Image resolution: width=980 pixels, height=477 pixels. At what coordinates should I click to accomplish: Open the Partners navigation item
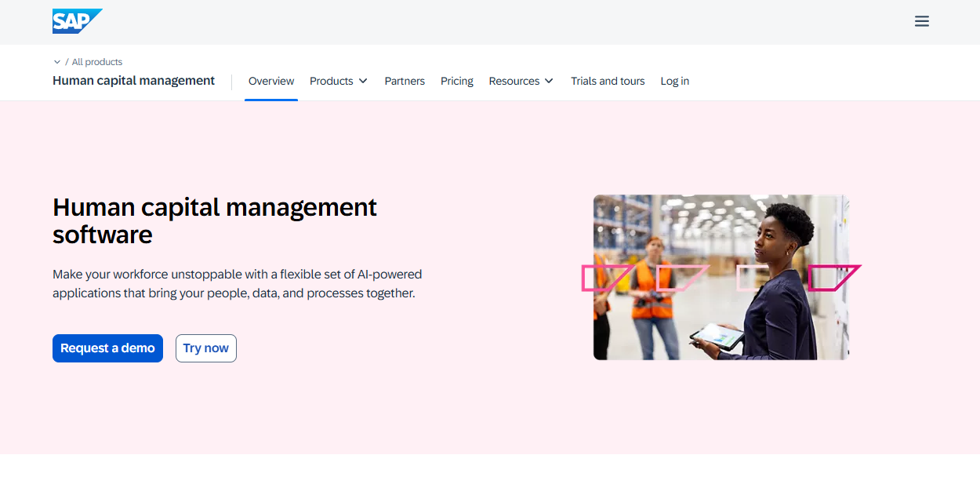pos(405,81)
